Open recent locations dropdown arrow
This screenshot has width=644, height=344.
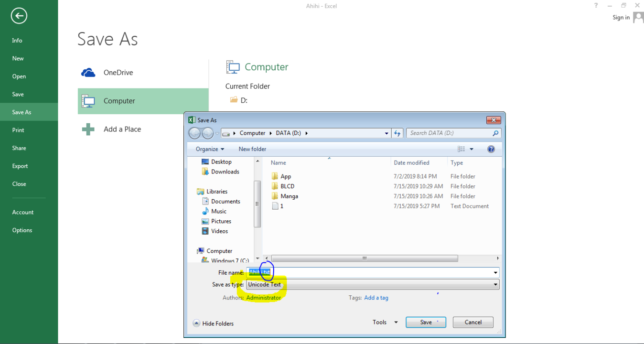pos(217,133)
